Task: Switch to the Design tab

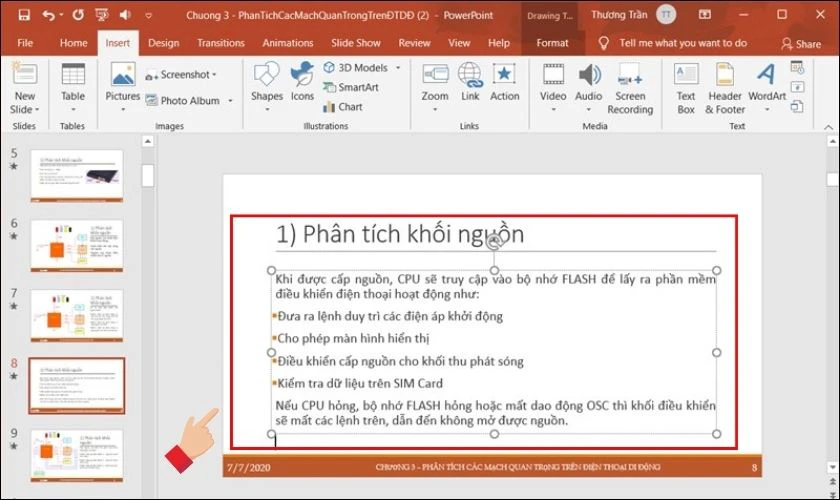Action: [163, 43]
